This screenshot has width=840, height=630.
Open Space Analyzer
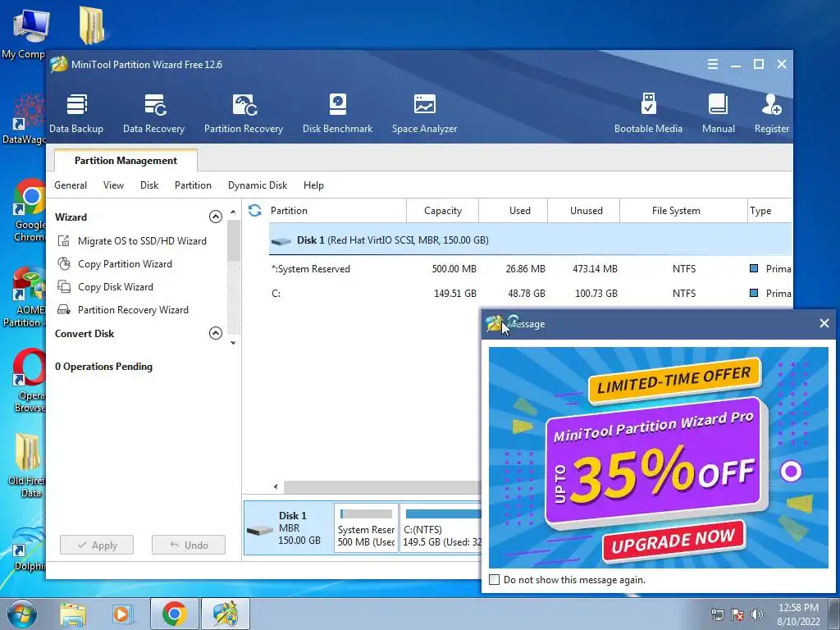click(x=424, y=113)
